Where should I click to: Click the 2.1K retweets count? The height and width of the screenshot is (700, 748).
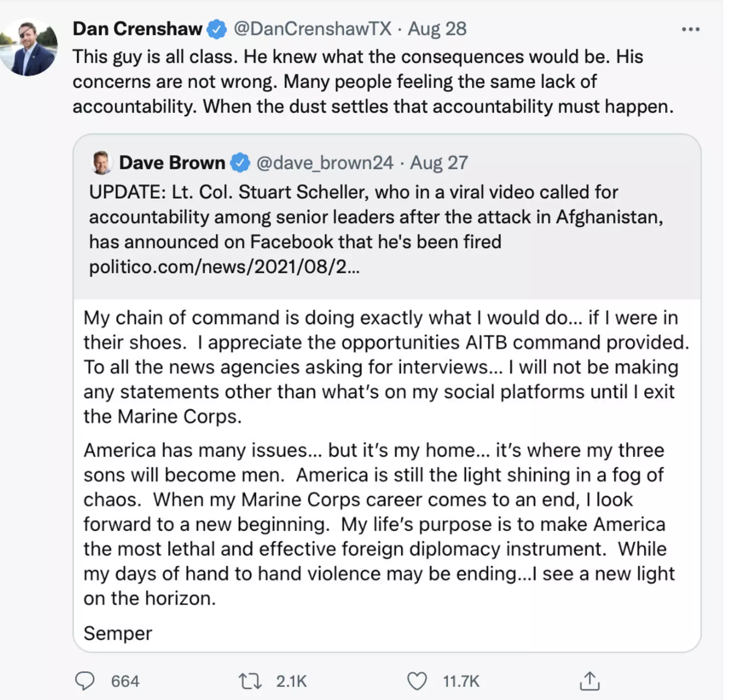[x=291, y=681]
